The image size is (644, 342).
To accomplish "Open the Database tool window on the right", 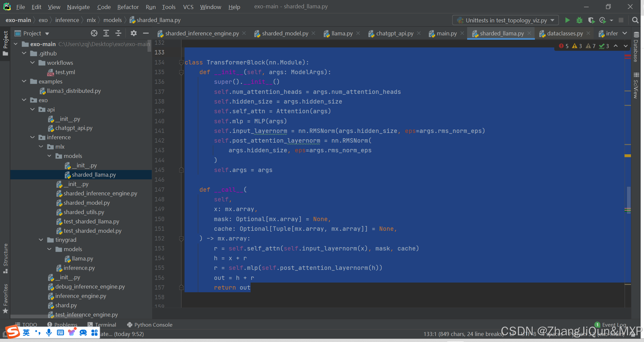I will [x=636, y=53].
